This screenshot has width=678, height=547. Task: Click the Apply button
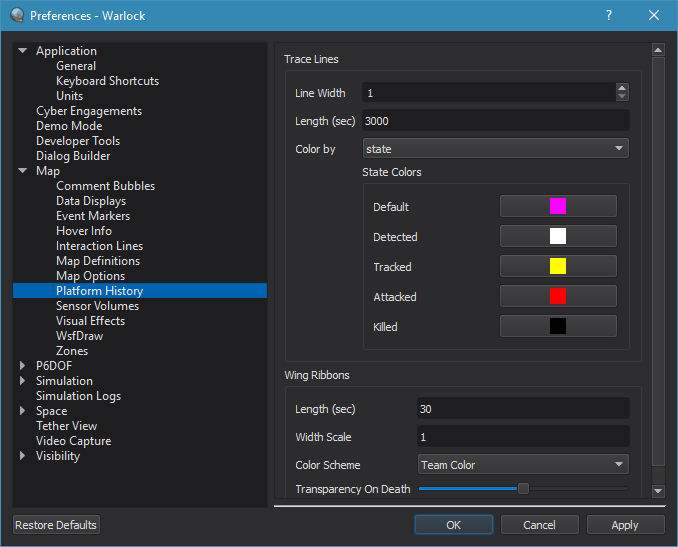[x=625, y=525]
